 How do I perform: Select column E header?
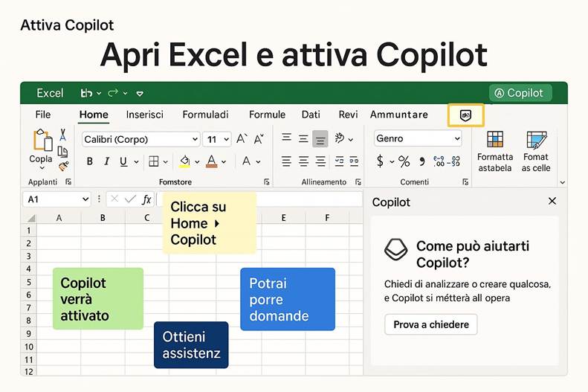[283, 218]
